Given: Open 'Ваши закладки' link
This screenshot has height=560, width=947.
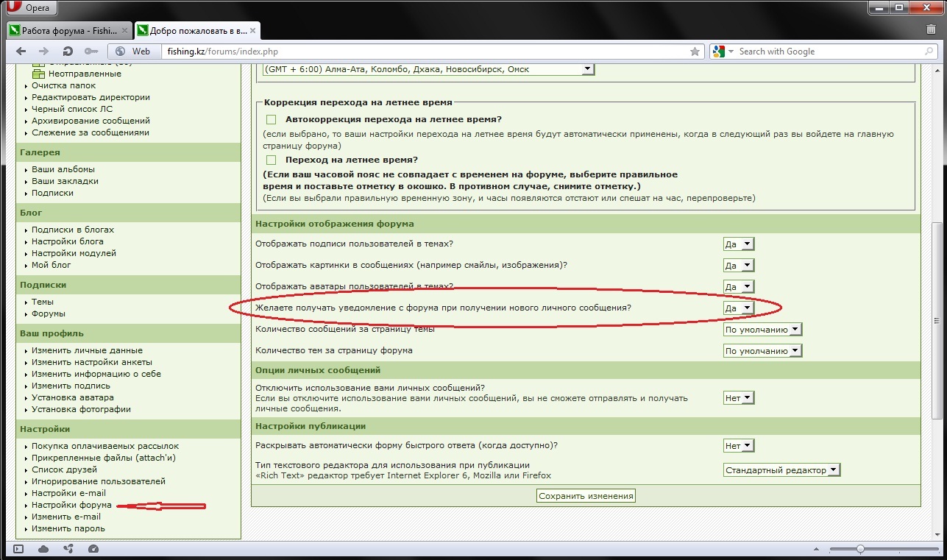Looking at the screenshot, I should tap(65, 181).
